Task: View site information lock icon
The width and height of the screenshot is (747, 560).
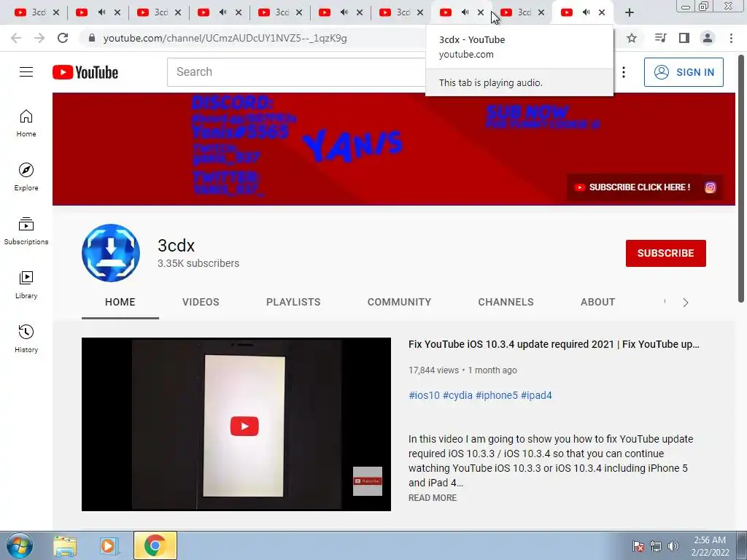Action: 92,38
